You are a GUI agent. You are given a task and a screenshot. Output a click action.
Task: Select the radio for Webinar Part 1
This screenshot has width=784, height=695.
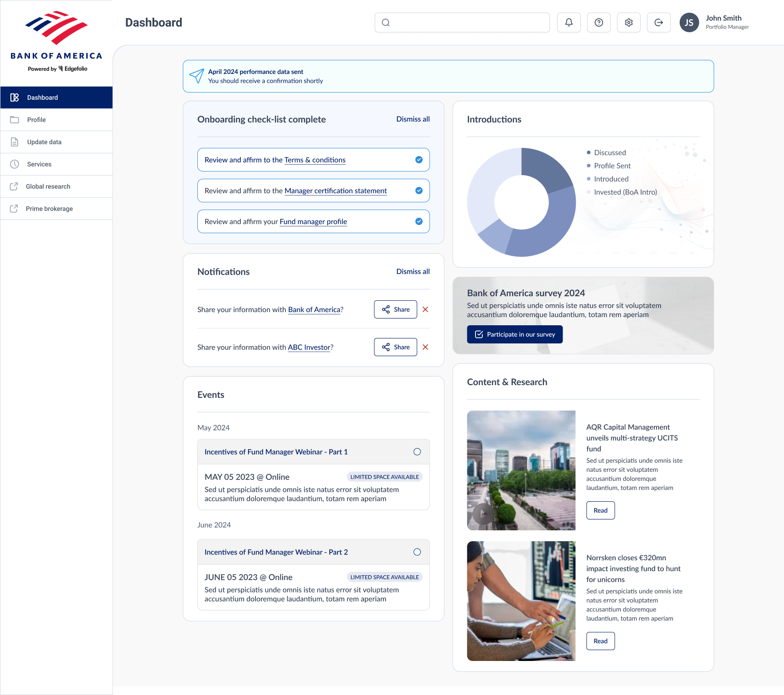(x=416, y=451)
